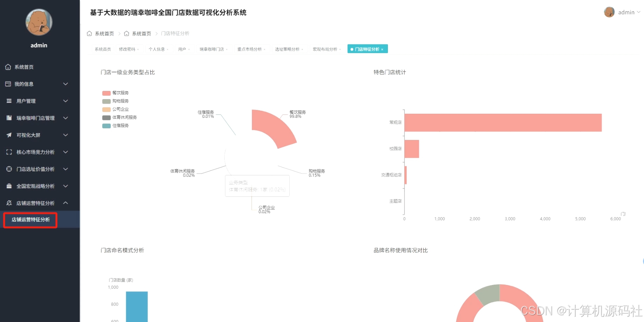Expand the 全国宏观战略分析 chevron

tap(65, 186)
